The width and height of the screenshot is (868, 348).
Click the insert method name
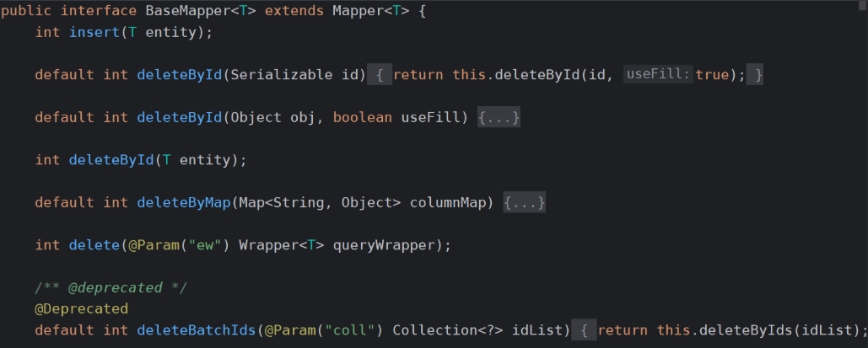[x=94, y=32]
